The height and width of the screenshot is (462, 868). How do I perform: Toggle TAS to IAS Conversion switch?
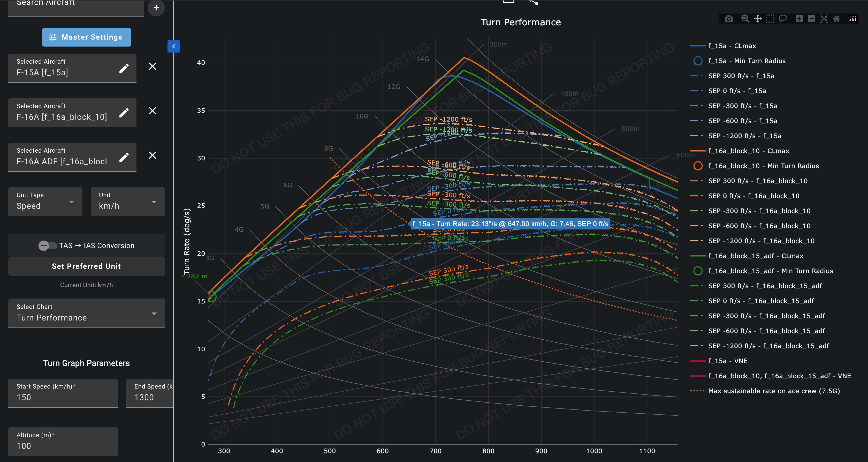[47, 245]
